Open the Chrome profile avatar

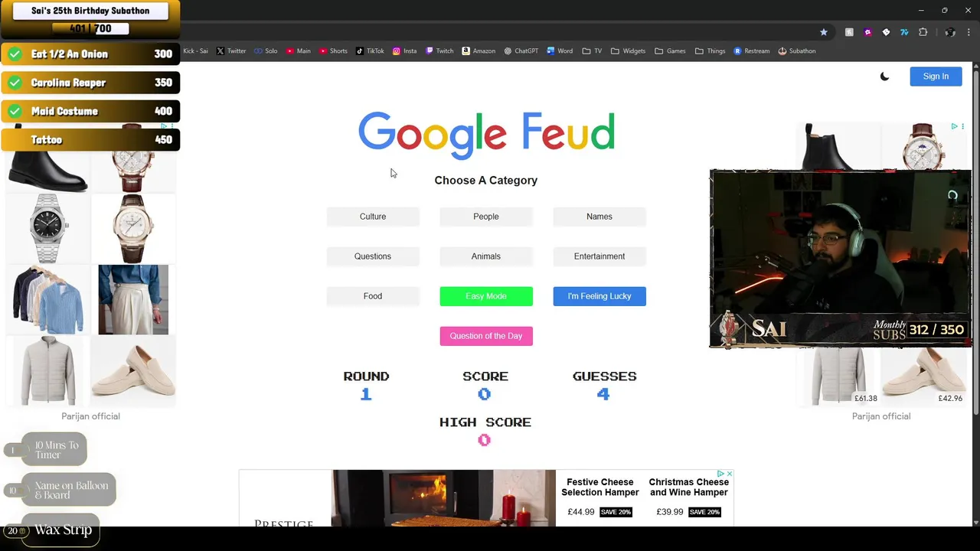950,32
